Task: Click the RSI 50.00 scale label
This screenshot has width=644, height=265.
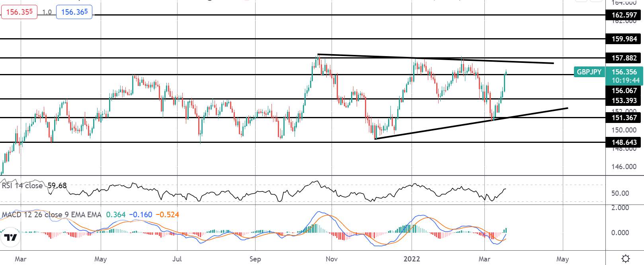Action: pos(620,193)
